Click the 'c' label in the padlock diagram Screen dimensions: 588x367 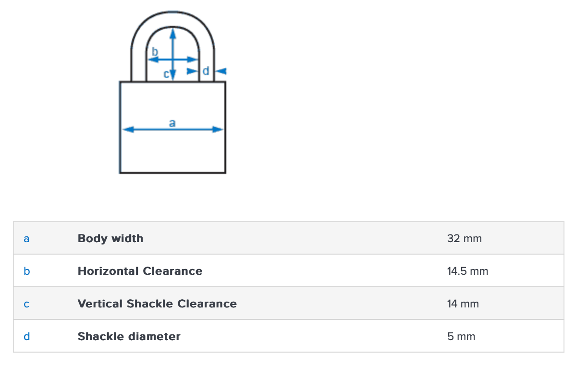tap(166, 74)
